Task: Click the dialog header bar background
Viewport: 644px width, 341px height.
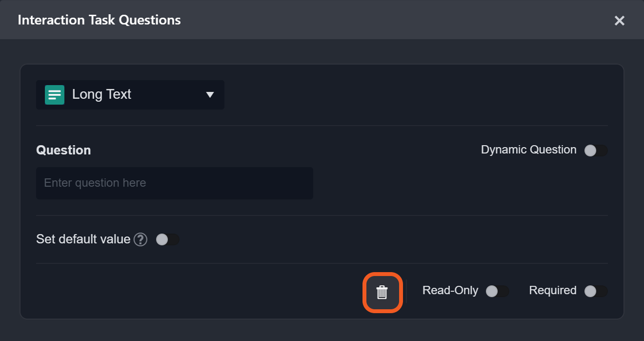Action: [390, 20]
